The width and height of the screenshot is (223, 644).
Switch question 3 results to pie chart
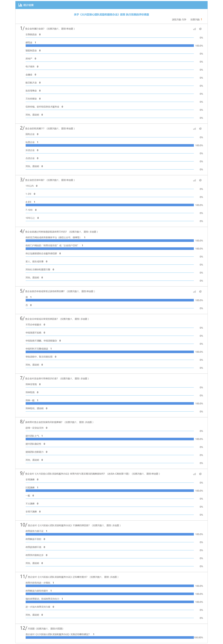tap(200, 180)
